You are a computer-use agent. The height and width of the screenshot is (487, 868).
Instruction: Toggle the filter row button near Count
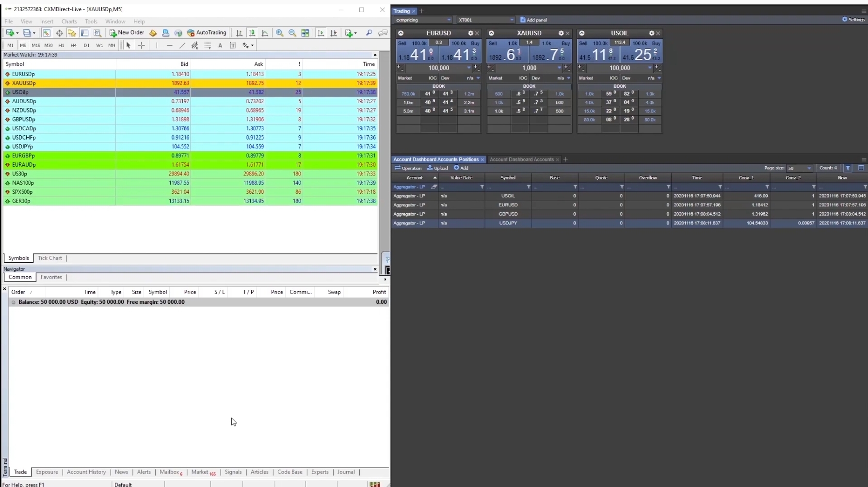(x=848, y=168)
